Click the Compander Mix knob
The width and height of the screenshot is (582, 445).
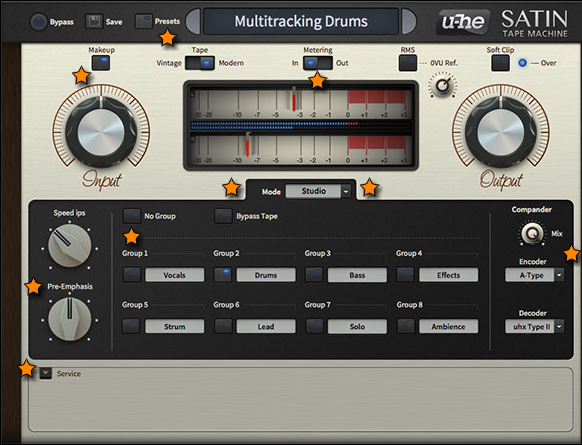(532, 233)
